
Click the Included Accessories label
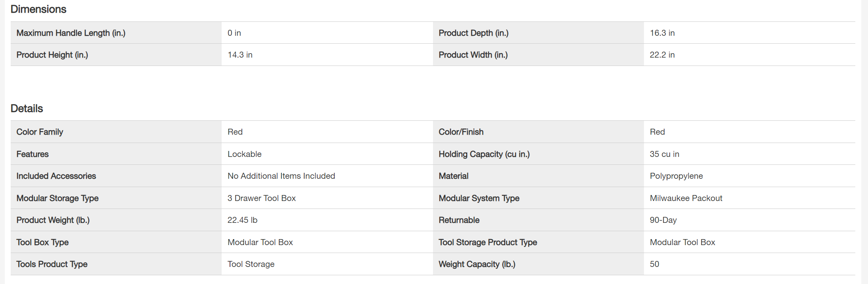click(56, 176)
